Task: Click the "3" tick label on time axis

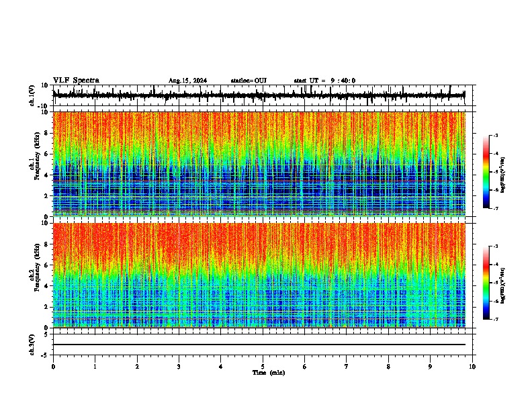Action: click(x=179, y=367)
